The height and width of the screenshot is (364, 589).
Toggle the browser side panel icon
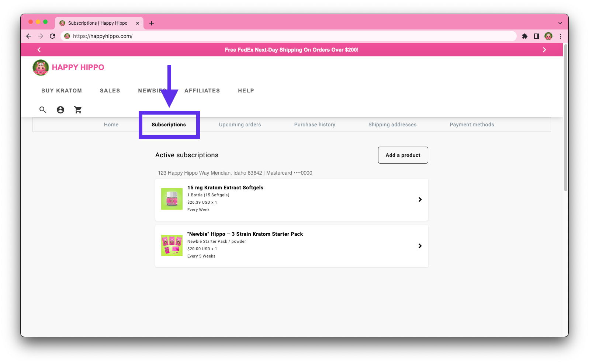pos(537,36)
